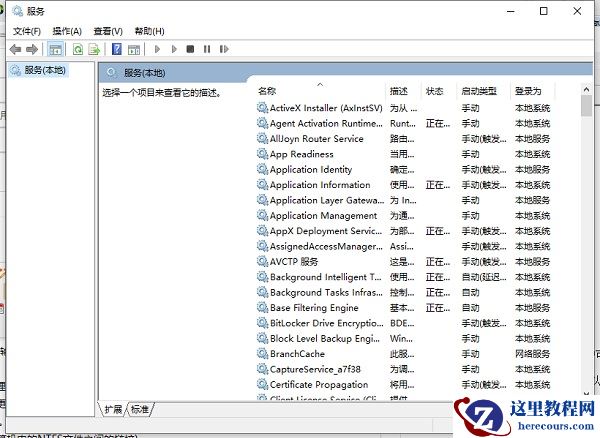
Task: Click the vertical scrollbar thumb of the services list
Action: [586, 106]
